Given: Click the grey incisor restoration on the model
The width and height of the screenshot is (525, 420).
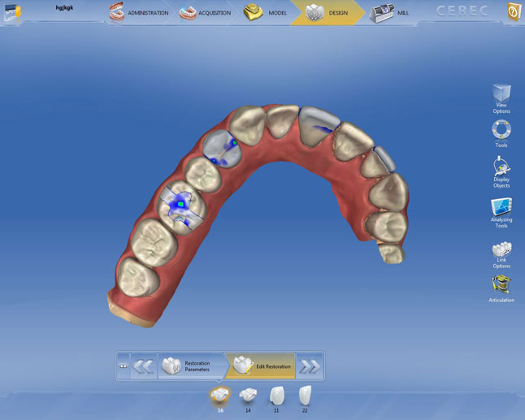Looking at the screenshot, I should point(318,127).
